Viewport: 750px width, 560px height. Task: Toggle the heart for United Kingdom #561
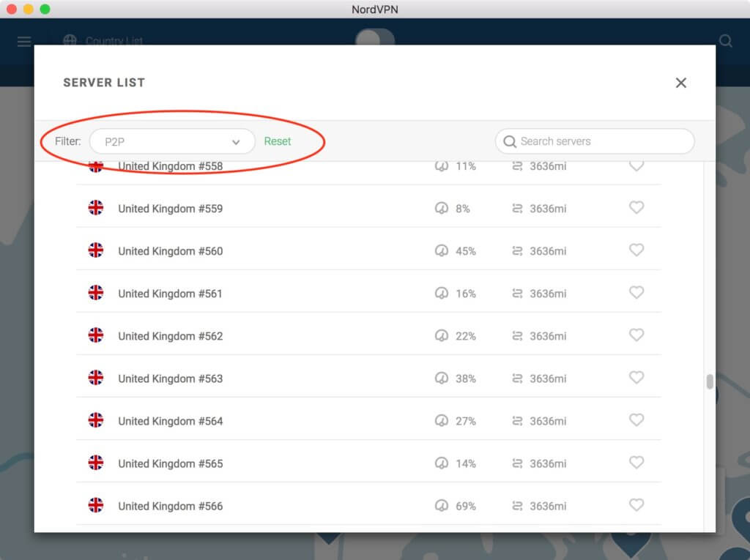(636, 293)
